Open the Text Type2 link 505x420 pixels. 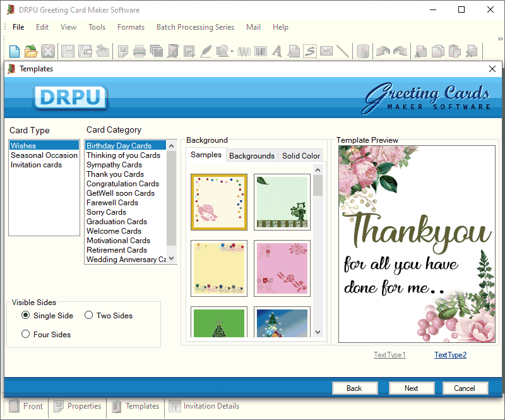pyautogui.click(x=450, y=355)
